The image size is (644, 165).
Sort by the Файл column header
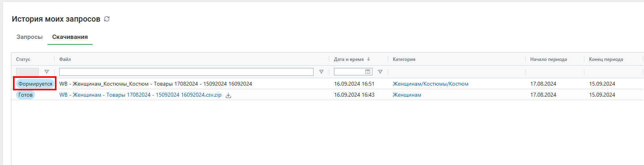point(65,59)
